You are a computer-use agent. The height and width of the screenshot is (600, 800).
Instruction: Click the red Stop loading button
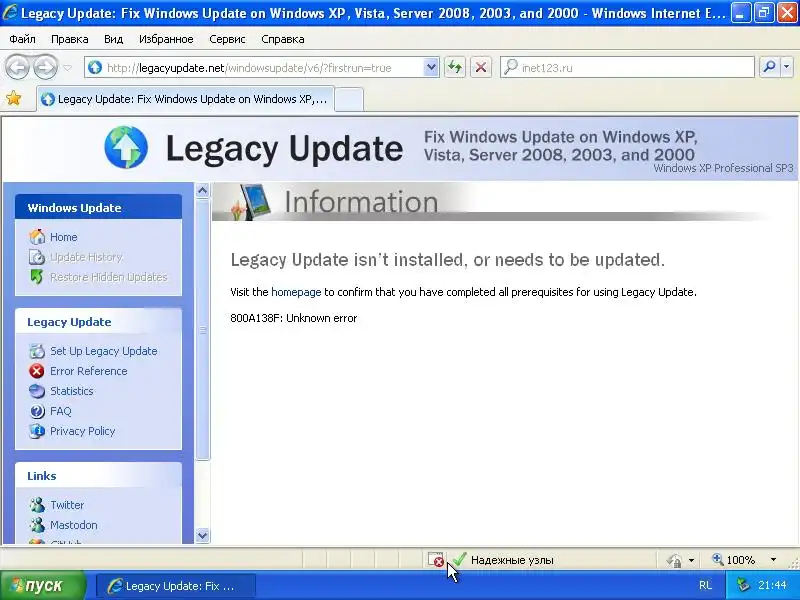click(481, 67)
